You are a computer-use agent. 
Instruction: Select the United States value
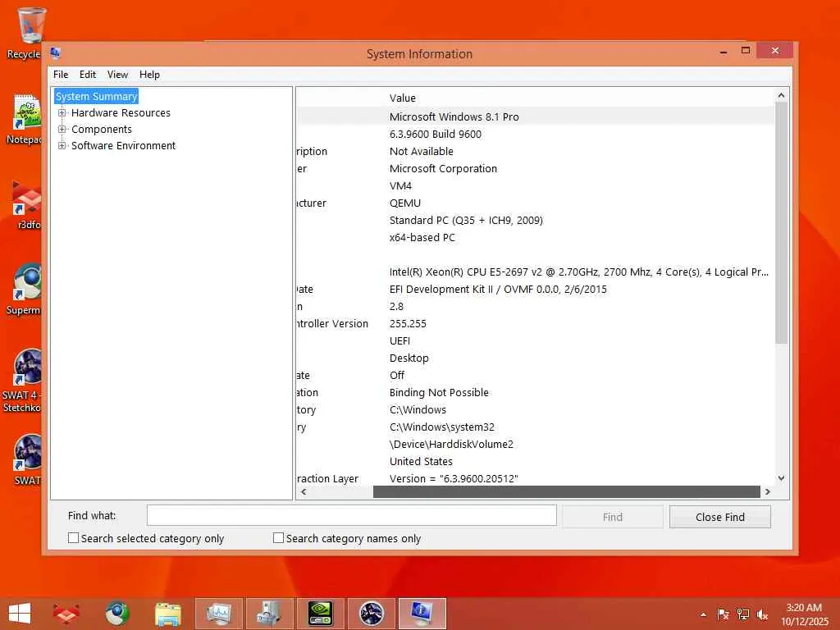(x=421, y=461)
